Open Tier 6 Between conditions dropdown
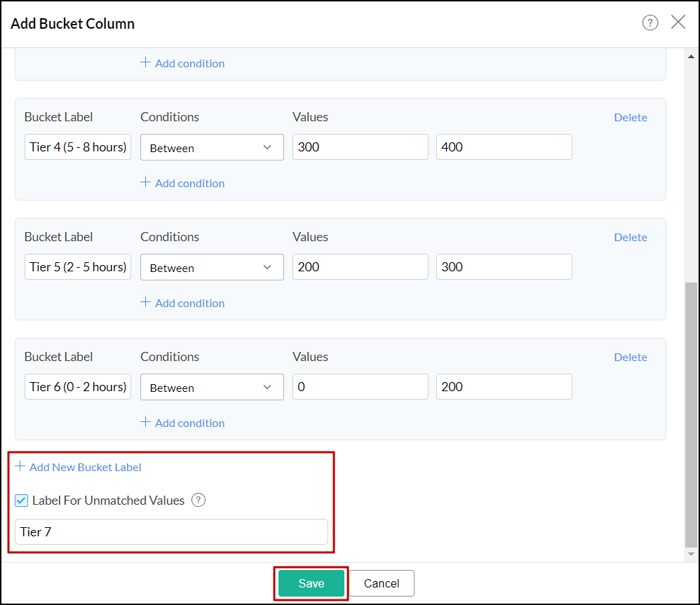Screen dimensions: 700x605 [x=212, y=388]
